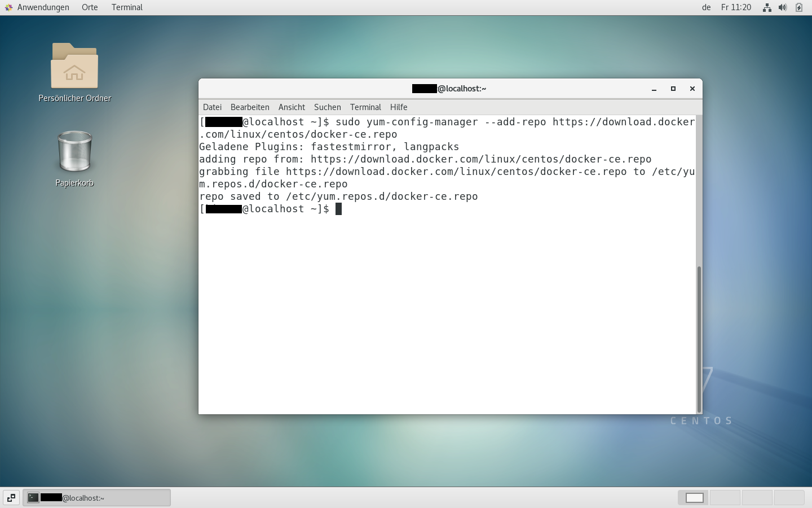Click the show desktop icon in taskbar
812x508 pixels.
(11, 497)
